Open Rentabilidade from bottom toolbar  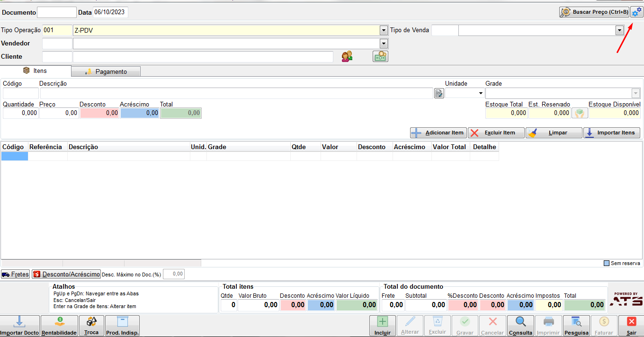[59, 326]
